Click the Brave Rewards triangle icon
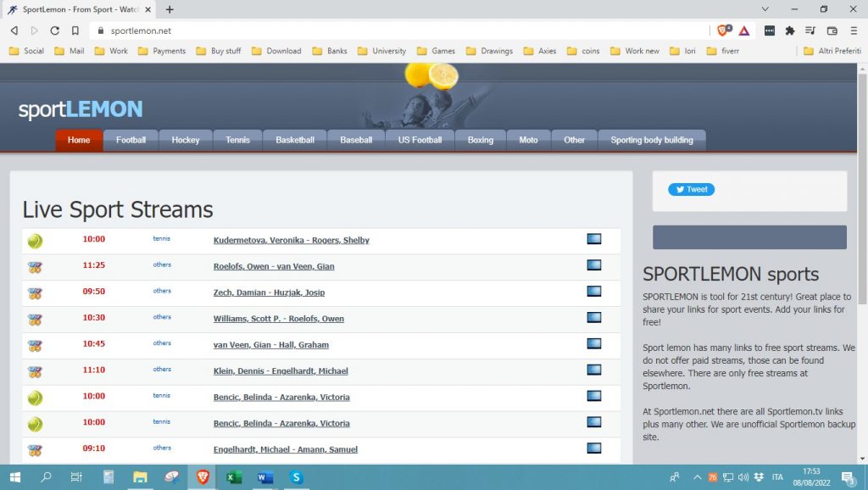This screenshot has width=868, height=490. pyautogui.click(x=743, y=31)
